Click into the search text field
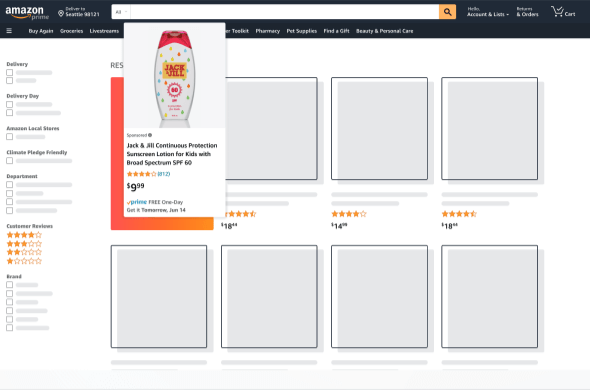 pos(284,12)
